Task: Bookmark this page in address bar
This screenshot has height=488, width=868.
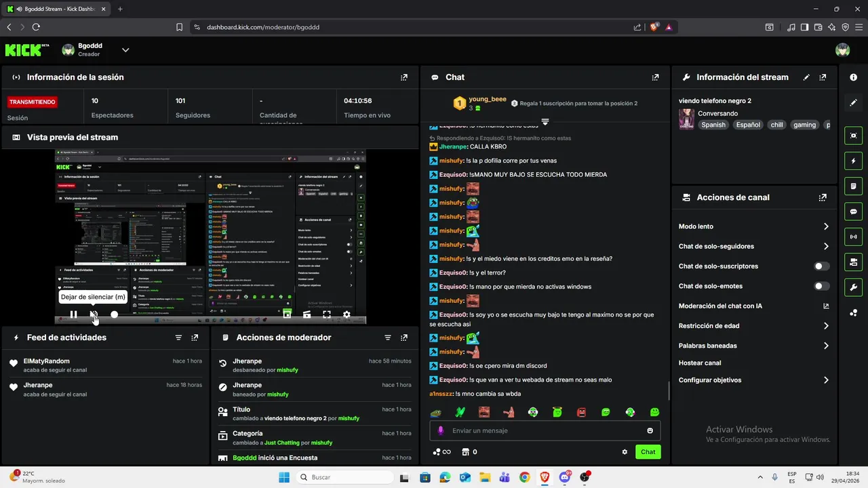Action: (x=179, y=27)
